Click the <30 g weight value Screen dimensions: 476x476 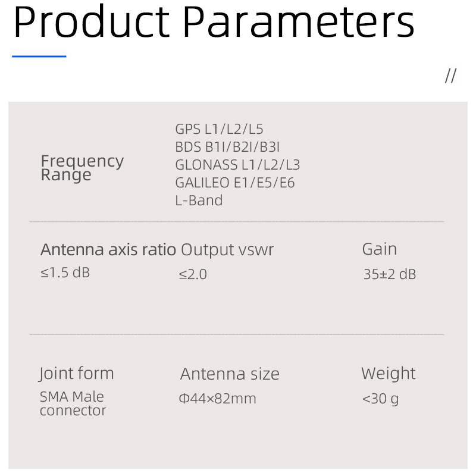tap(380, 399)
